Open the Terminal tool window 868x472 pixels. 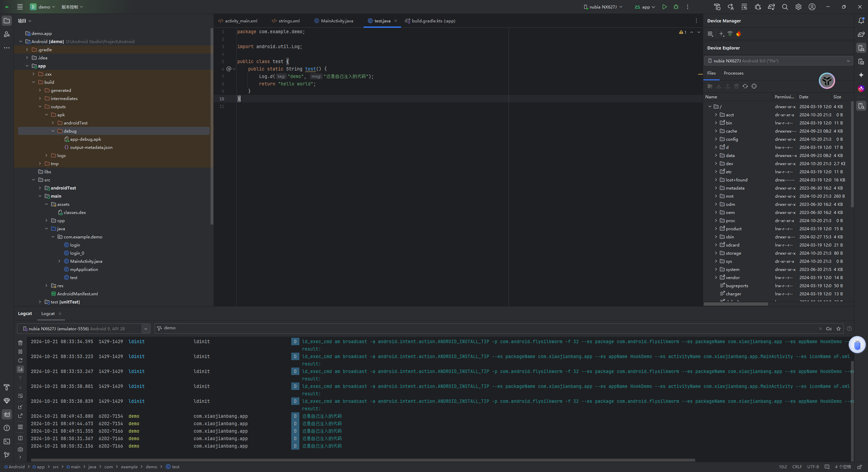tap(6, 441)
